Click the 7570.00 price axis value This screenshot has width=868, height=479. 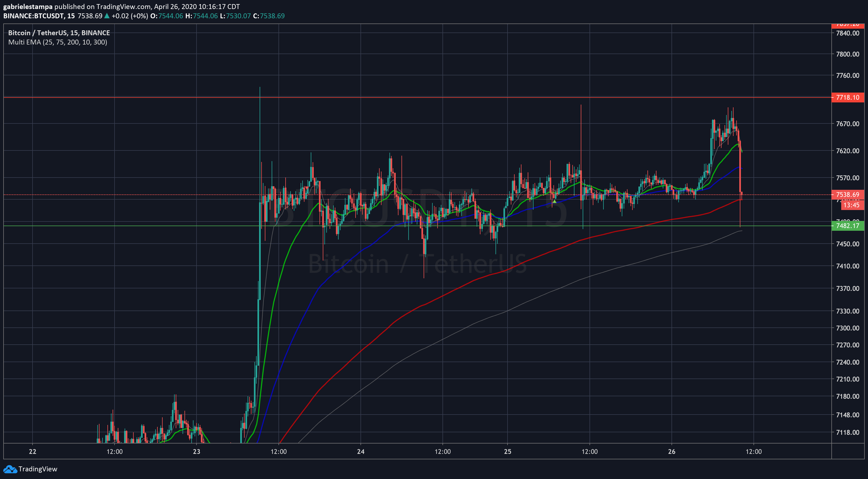click(x=848, y=178)
